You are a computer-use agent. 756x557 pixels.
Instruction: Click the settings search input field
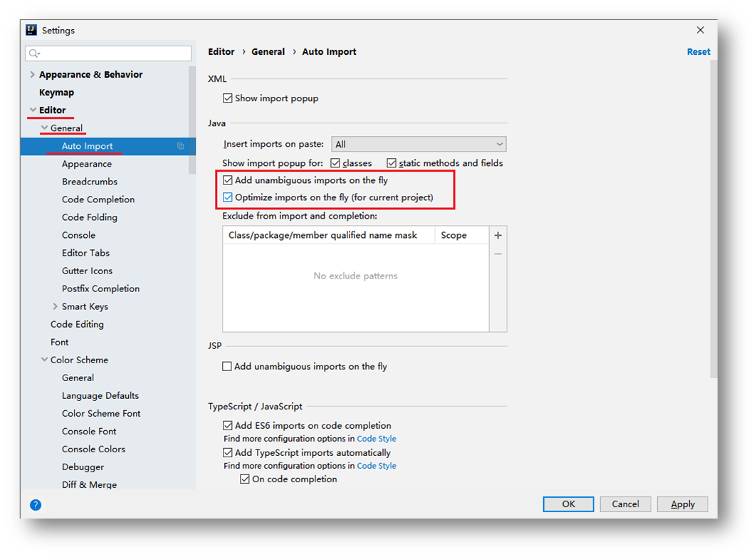pyautogui.click(x=108, y=53)
